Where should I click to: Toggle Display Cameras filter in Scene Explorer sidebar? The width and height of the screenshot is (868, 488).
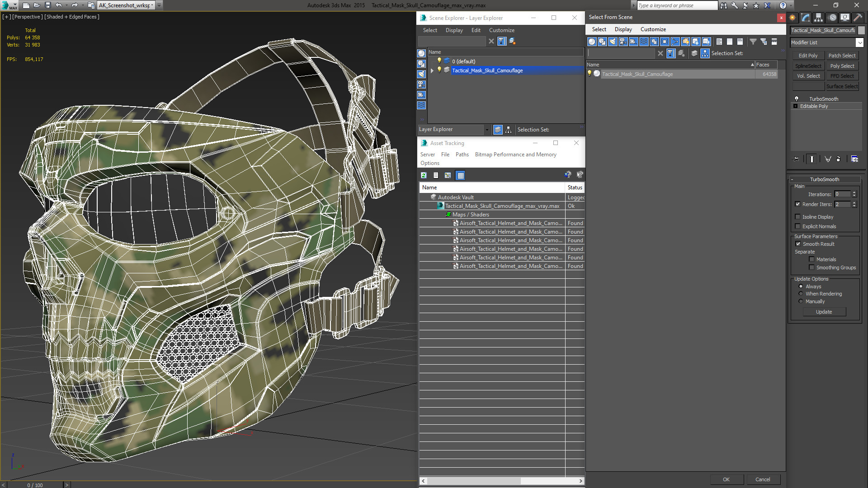421,84
